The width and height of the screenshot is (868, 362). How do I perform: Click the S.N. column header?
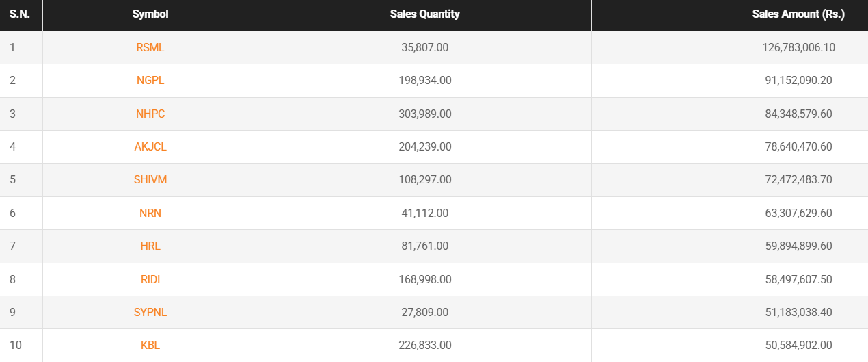coord(19,14)
